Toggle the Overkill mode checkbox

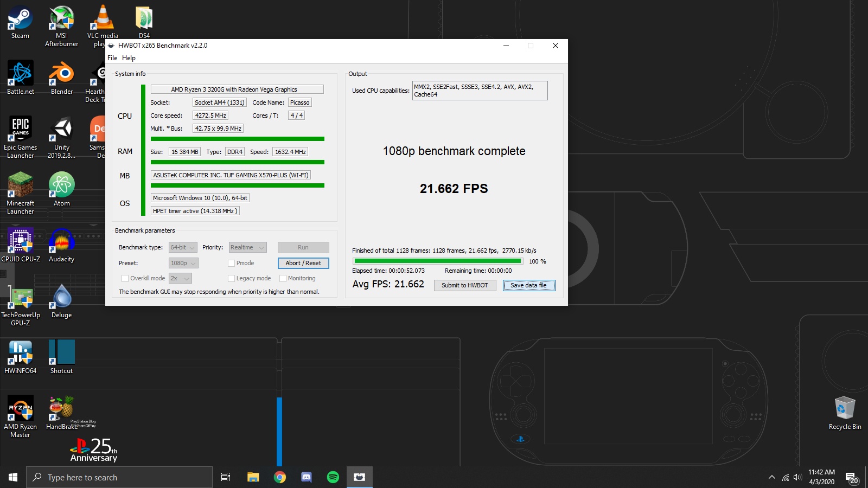click(x=125, y=278)
